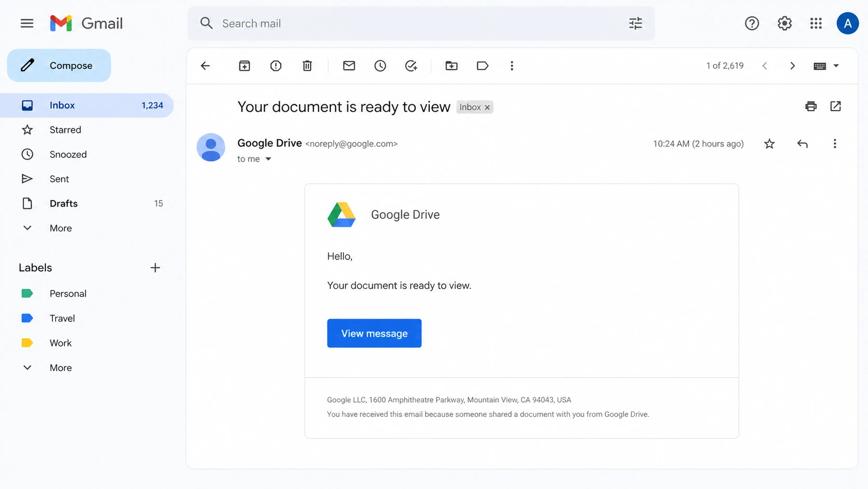Click the '1 of 2,619' counter

point(725,66)
